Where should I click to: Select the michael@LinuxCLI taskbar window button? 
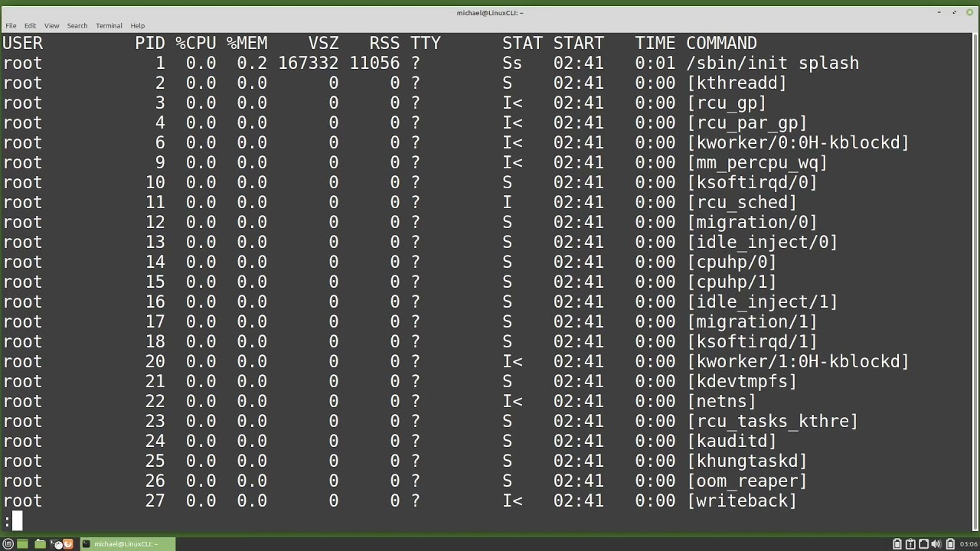click(128, 544)
